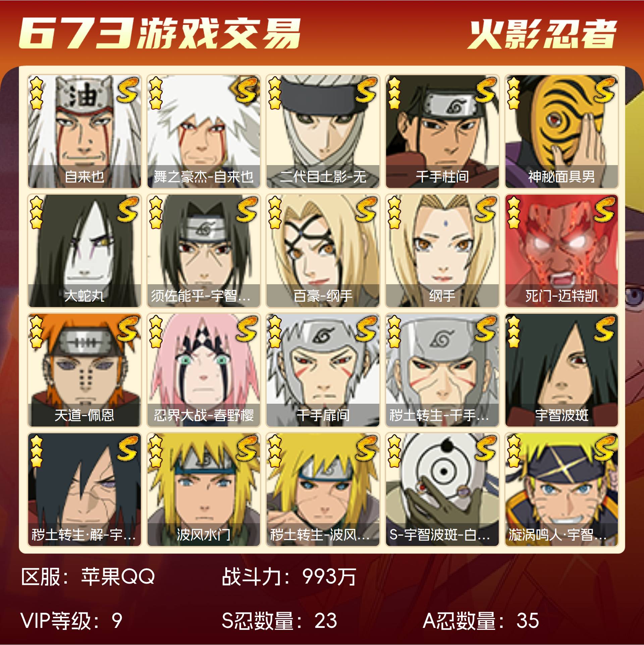Screen dimensions: 644x645
Task: Click the S rank badge on 纲手
Action: click(486, 209)
